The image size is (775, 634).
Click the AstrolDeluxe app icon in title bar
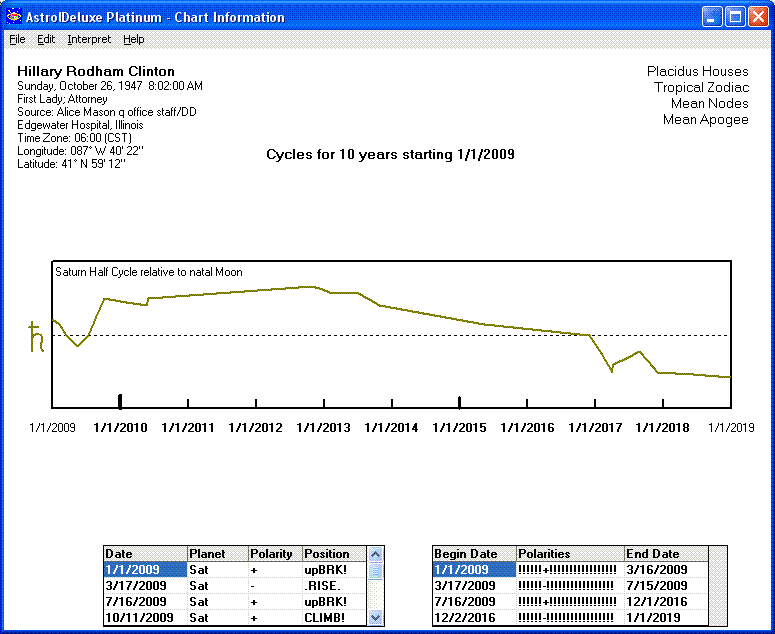(14, 17)
